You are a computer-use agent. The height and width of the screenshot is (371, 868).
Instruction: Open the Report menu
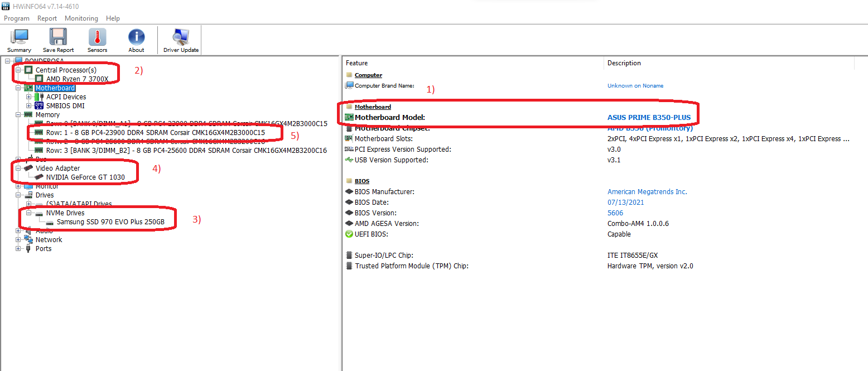click(47, 18)
